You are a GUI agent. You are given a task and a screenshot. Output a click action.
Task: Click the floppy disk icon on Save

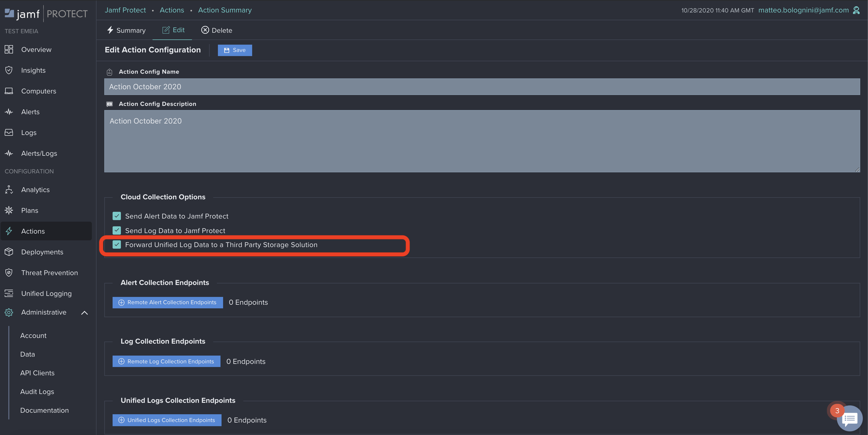click(x=227, y=50)
